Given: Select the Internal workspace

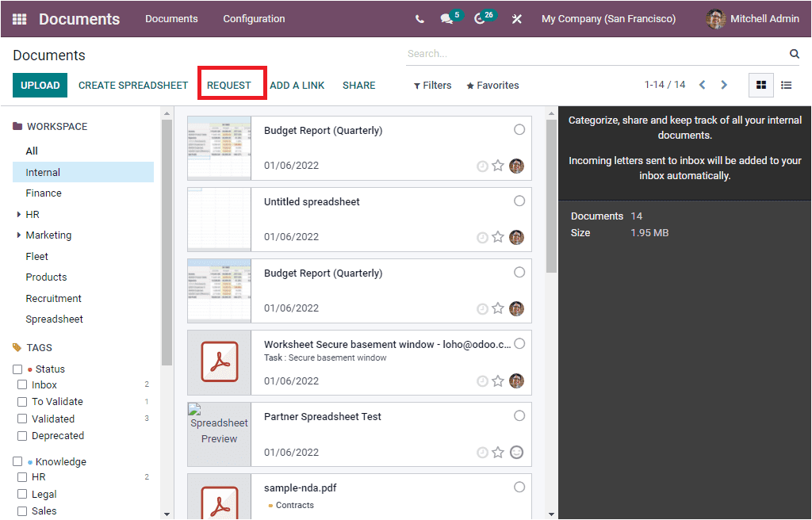Looking at the screenshot, I should coord(82,173).
